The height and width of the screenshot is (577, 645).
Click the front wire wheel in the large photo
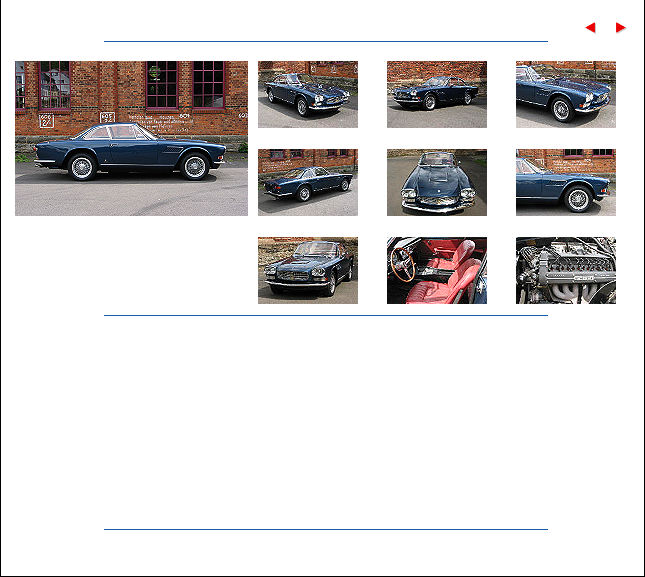195,166
